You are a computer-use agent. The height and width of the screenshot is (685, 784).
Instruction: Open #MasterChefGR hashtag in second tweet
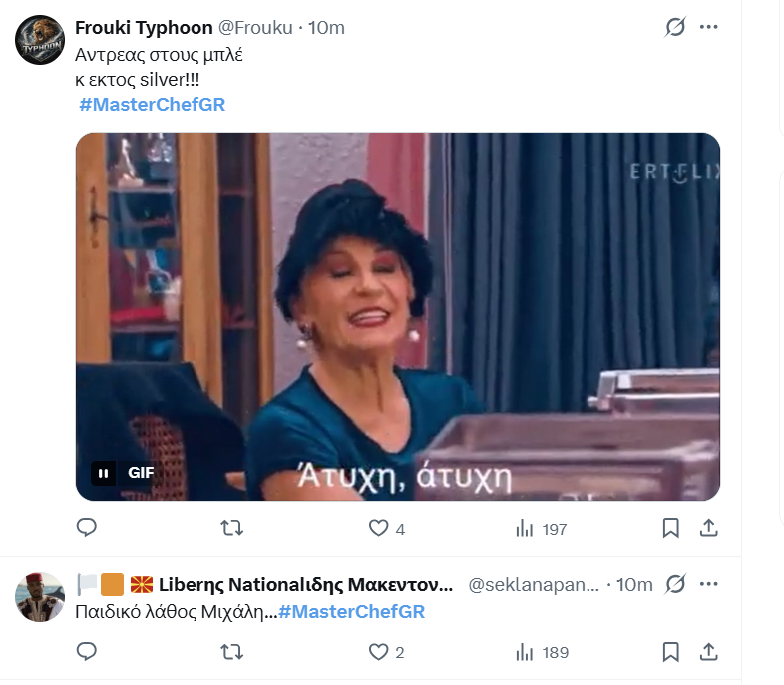pyautogui.click(x=351, y=612)
